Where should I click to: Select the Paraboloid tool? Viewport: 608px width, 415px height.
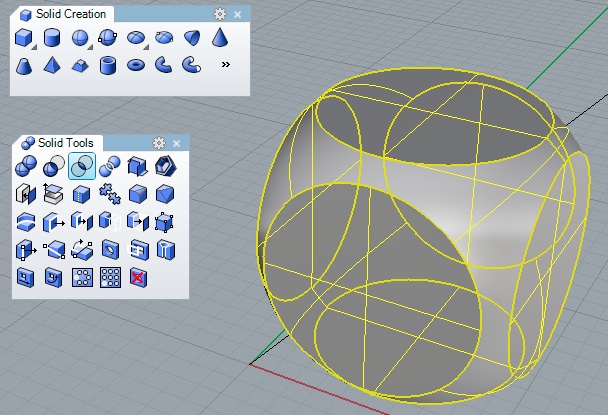click(x=192, y=38)
